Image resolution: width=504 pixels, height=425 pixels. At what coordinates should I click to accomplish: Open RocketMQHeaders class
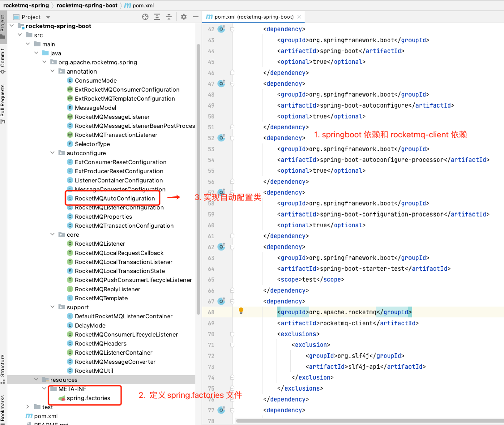click(97, 343)
